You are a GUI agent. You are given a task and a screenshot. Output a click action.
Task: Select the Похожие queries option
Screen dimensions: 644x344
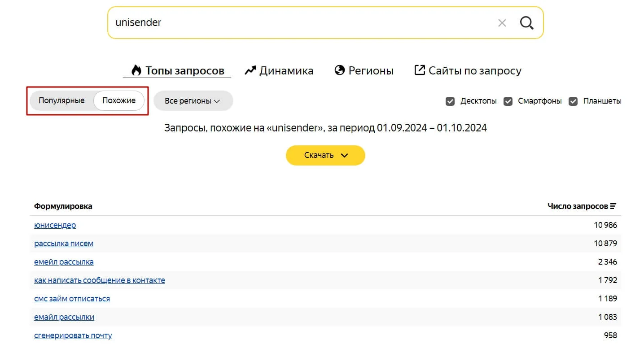pyautogui.click(x=119, y=100)
